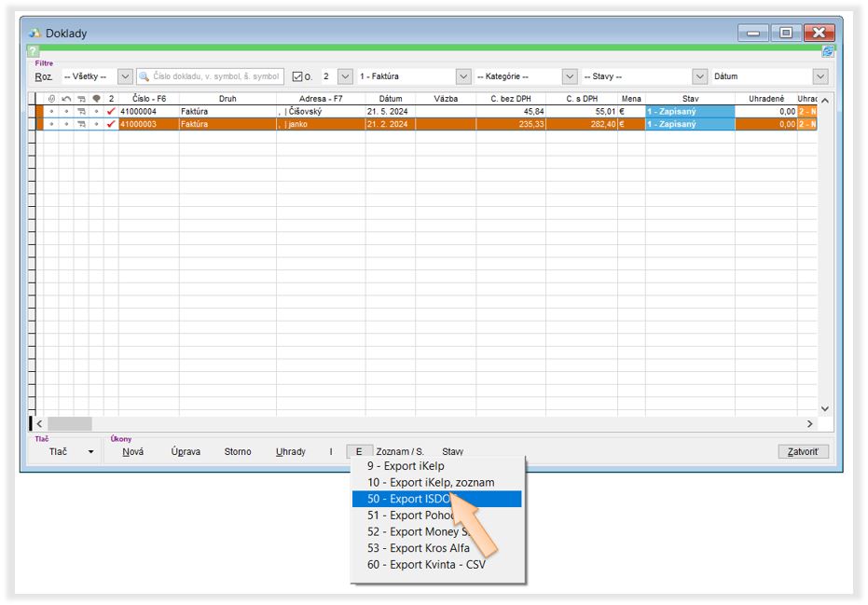This screenshot has height=605, width=868.
Task: Click the red checkmark on document 41000004
Action: coord(111,111)
